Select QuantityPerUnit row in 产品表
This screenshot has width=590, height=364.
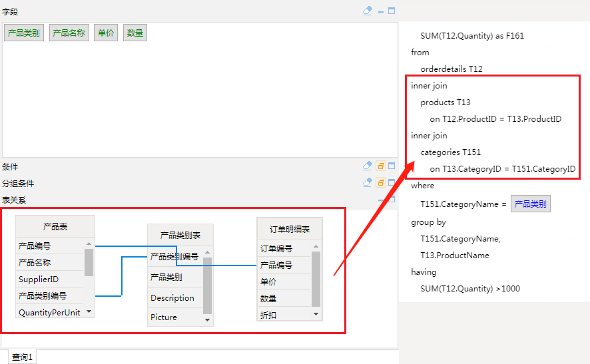click(x=50, y=313)
